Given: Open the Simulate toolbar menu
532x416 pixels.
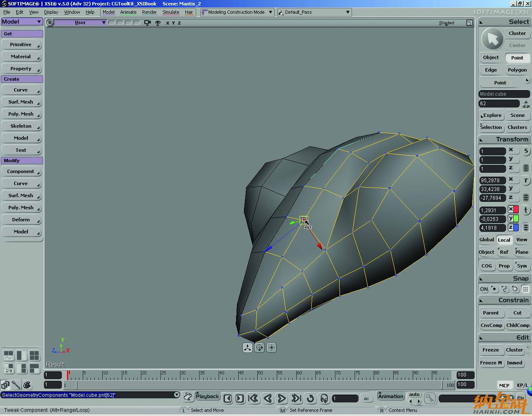Looking at the screenshot, I should 171,12.
